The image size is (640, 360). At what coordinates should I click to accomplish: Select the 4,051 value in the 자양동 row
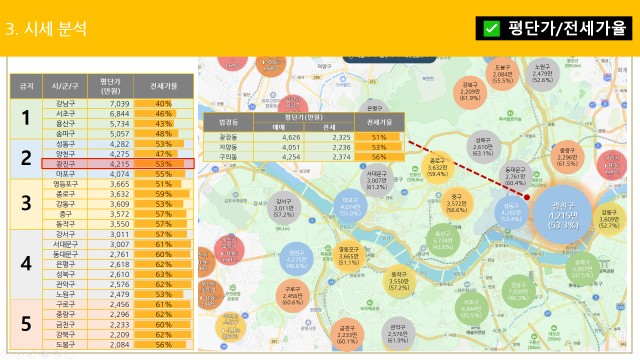(291, 147)
